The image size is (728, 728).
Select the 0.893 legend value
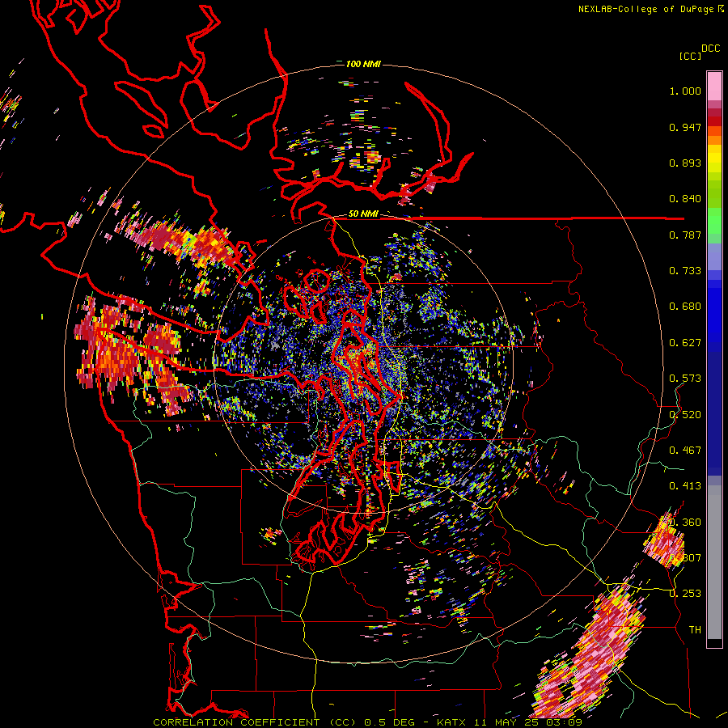point(685,163)
